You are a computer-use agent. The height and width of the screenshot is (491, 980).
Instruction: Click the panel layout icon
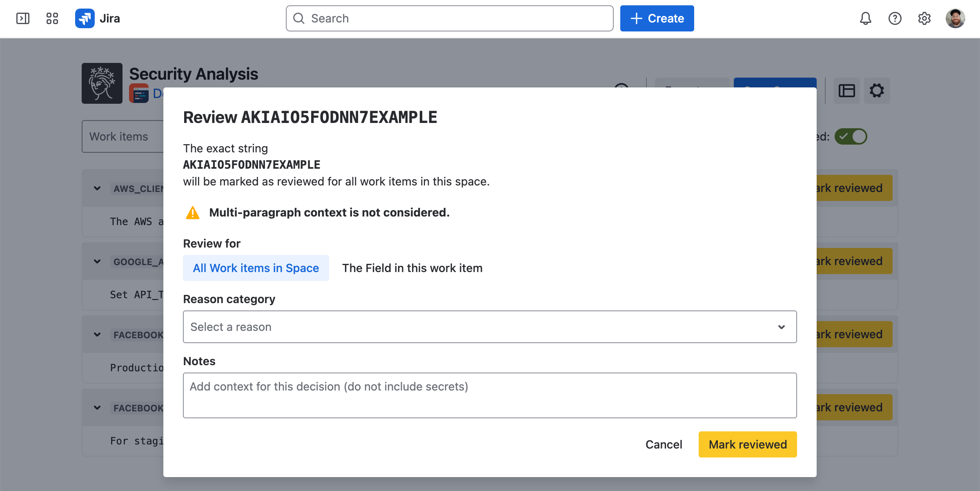[846, 91]
